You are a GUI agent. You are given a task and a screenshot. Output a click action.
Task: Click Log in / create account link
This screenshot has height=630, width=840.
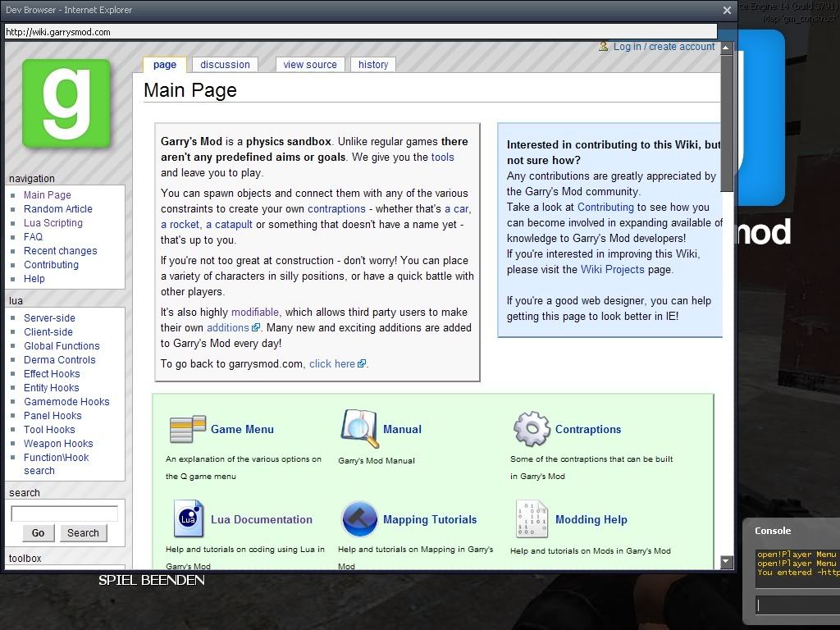664,47
